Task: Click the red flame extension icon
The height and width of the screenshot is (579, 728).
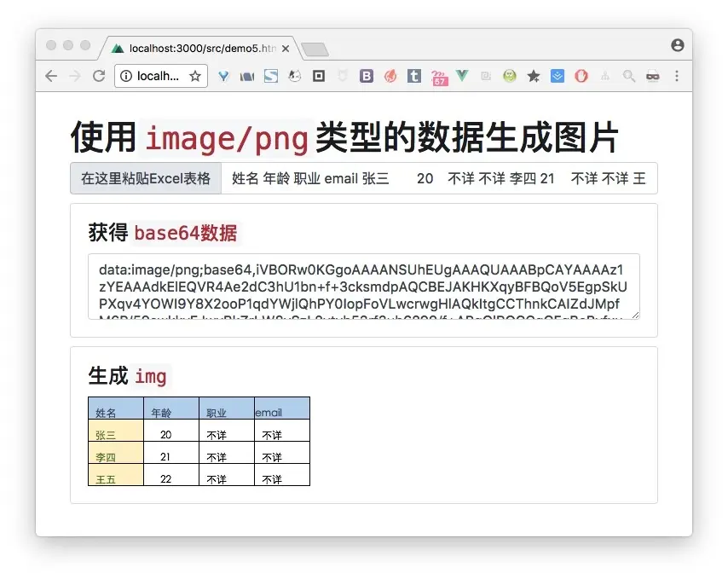Action: coord(390,76)
